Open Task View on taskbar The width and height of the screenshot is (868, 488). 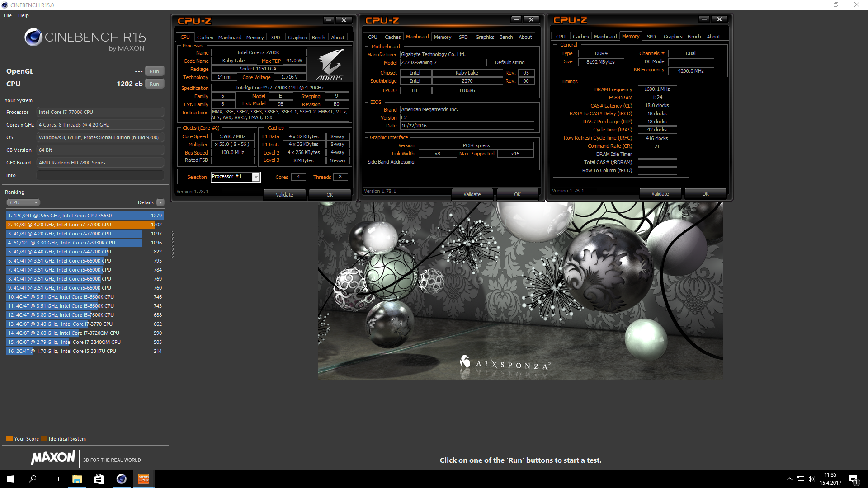pyautogui.click(x=54, y=479)
